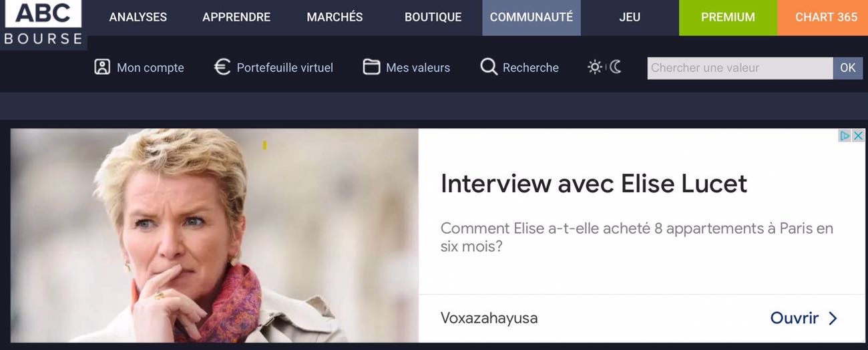Switch to light mode sun icon
The width and height of the screenshot is (868, 350).
(x=595, y=67)
